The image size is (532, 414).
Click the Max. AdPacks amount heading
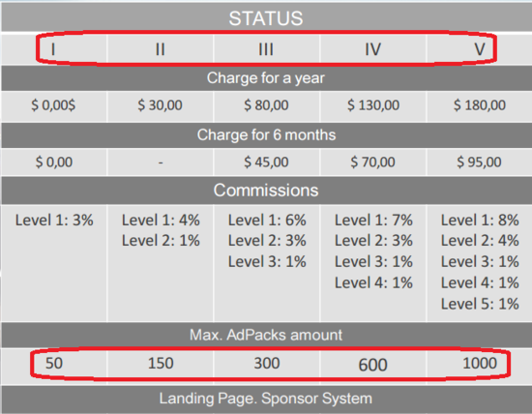[x=266, y=335]
